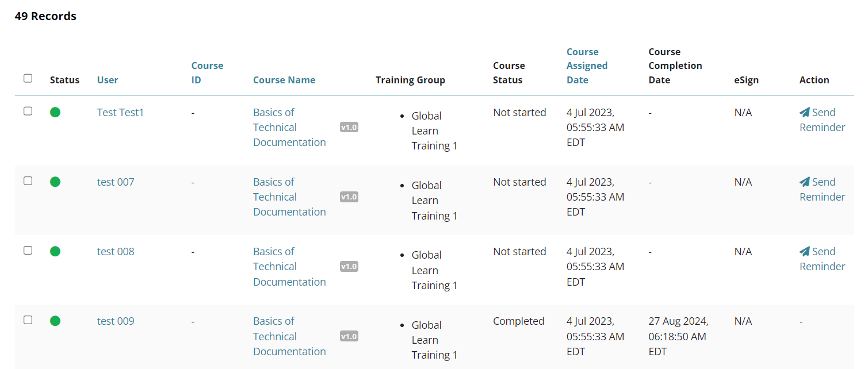Sort by Course Assigned Date header
The image size is (868, 369).
point(587,66)
